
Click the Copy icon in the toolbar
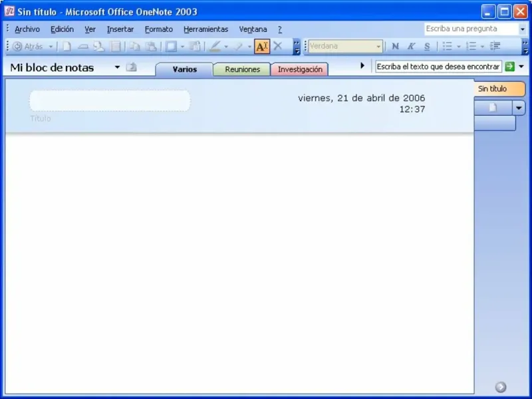coord(135,47)
